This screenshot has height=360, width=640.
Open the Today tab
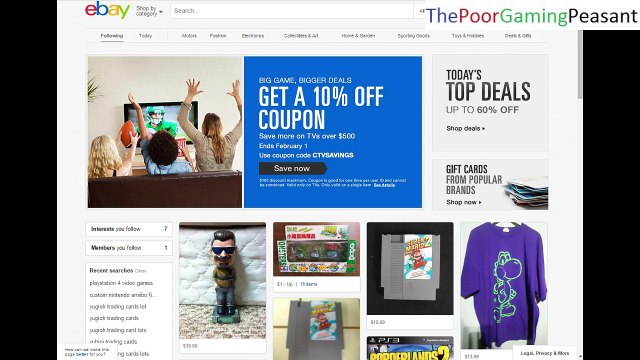click(145, 36)
